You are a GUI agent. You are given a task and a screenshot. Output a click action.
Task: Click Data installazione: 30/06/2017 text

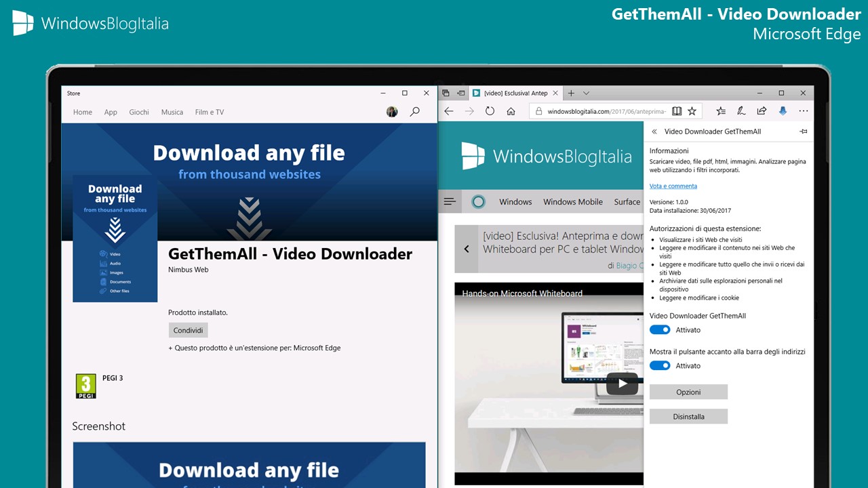[690, 210]
